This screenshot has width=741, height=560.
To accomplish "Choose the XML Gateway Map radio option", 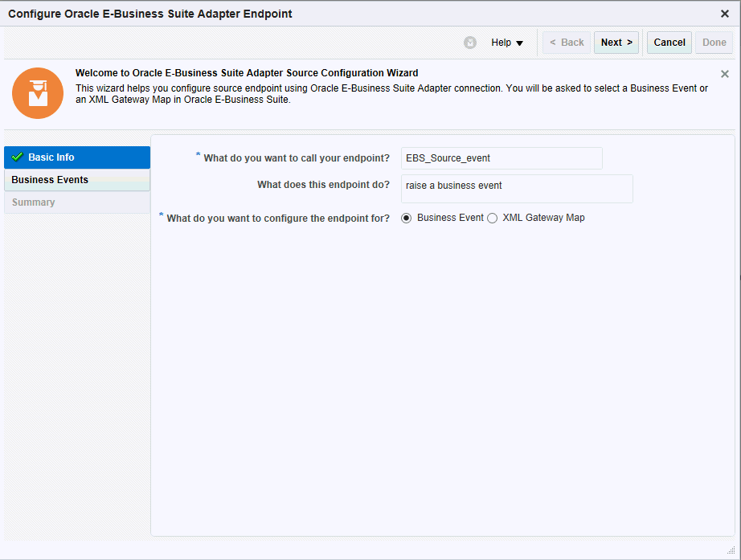I will [x=493, y=218].
